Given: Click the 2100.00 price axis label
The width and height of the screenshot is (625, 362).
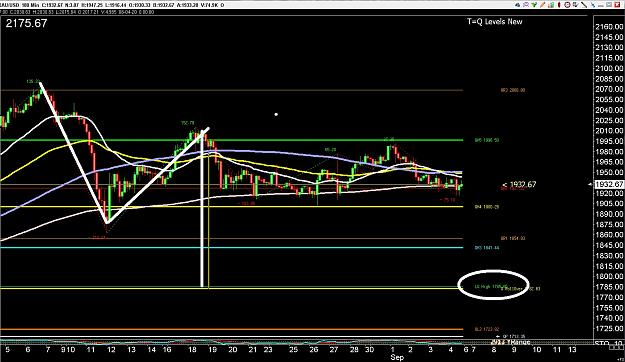Looking at the screenshot, I should (x=609, y=68).
